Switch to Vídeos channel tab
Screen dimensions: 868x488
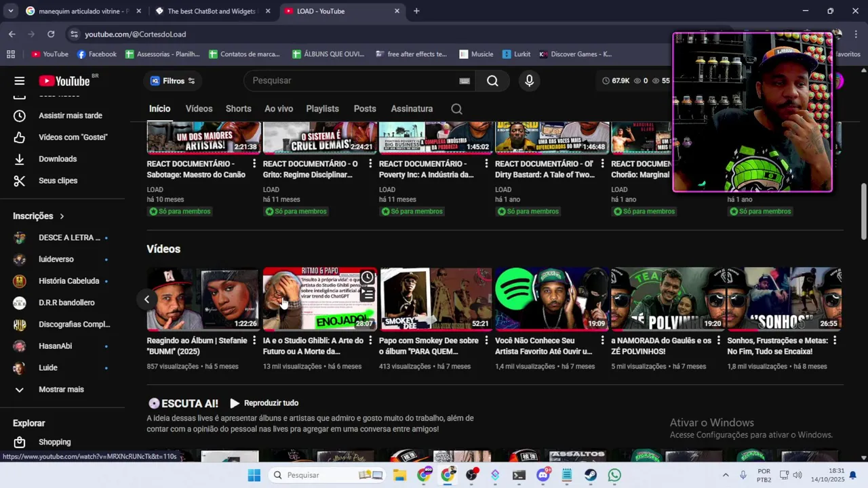pyautogui.click(x=199, y=108)
